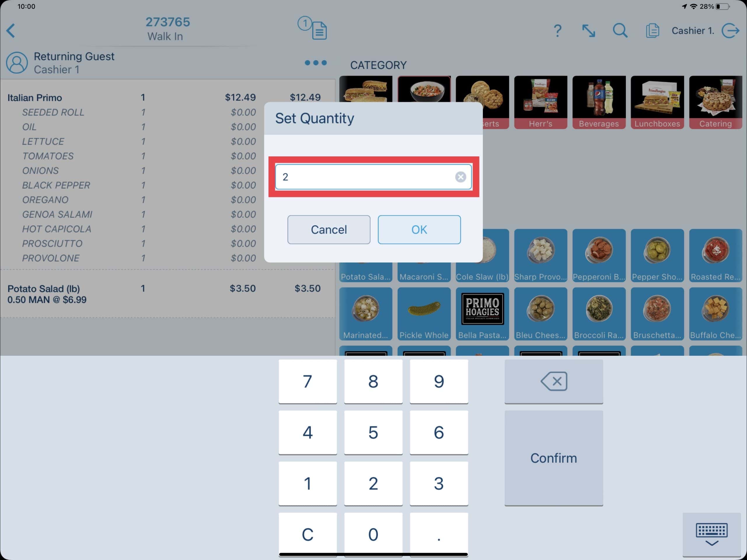Image resolution: width=747 pixels, height=560 pixels.
Task: Click the quantity input field
Action: (373, 177)
